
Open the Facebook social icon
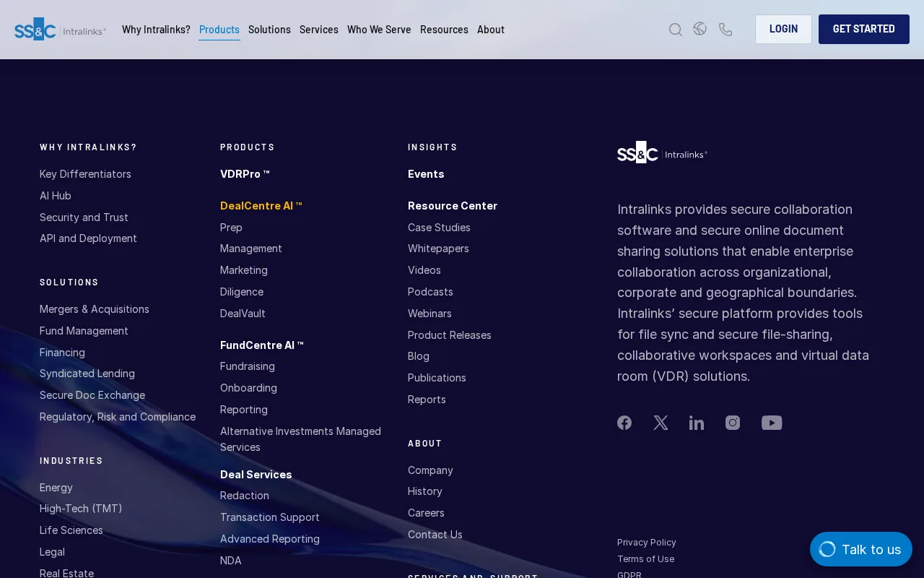pos(624,423)
